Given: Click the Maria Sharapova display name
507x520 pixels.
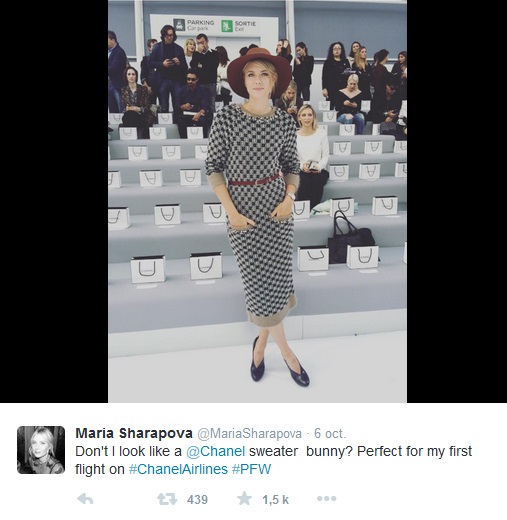Looking at the screenshot, I should [134, 433].
